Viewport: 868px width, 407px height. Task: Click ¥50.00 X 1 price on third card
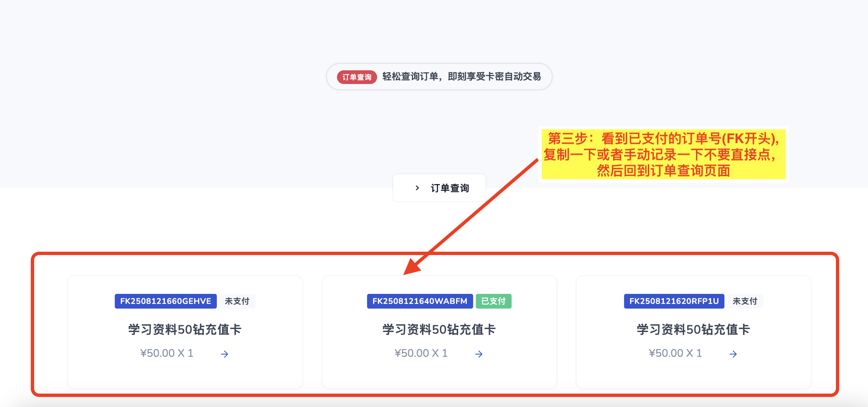tap(675, 353)
